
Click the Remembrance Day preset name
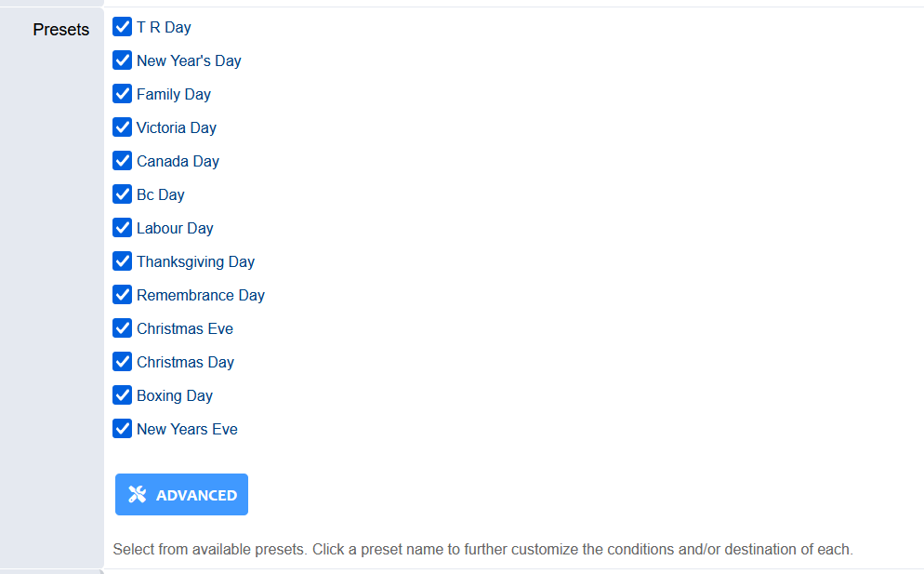click(201, 295)
